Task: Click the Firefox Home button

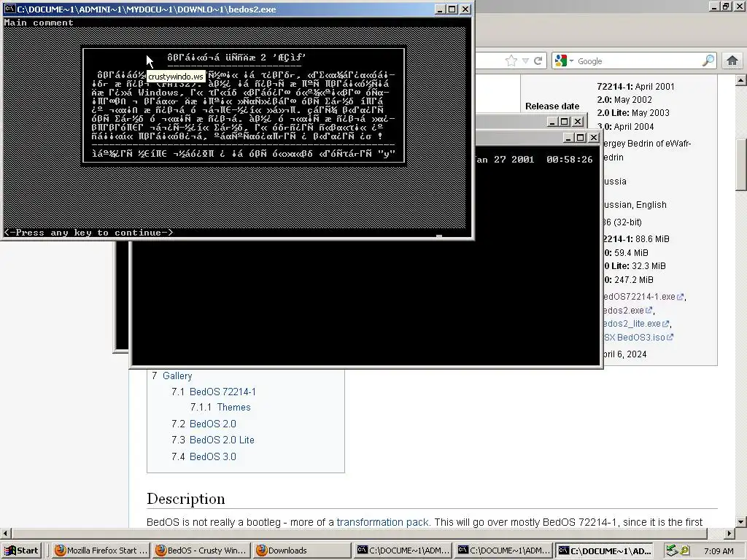Action: pyautogui.click(x=732, y=61)
